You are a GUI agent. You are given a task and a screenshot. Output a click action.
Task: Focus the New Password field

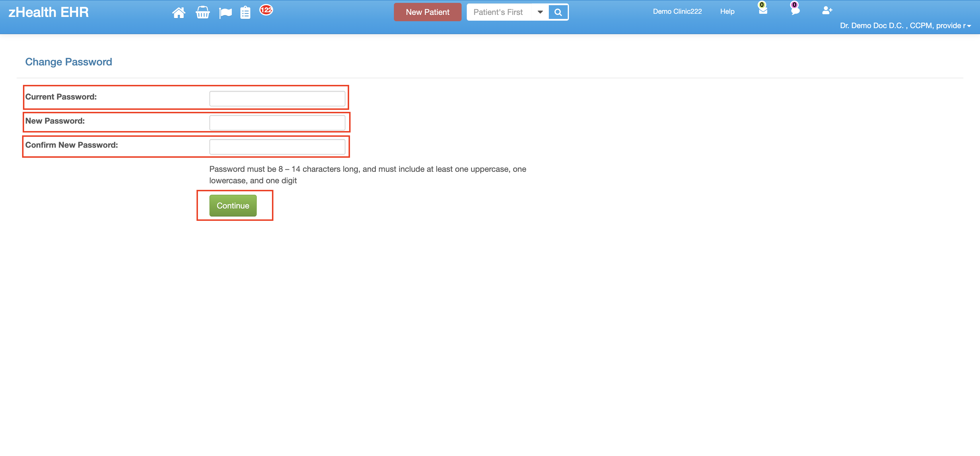pyautogui.click(x=277, y=122)
